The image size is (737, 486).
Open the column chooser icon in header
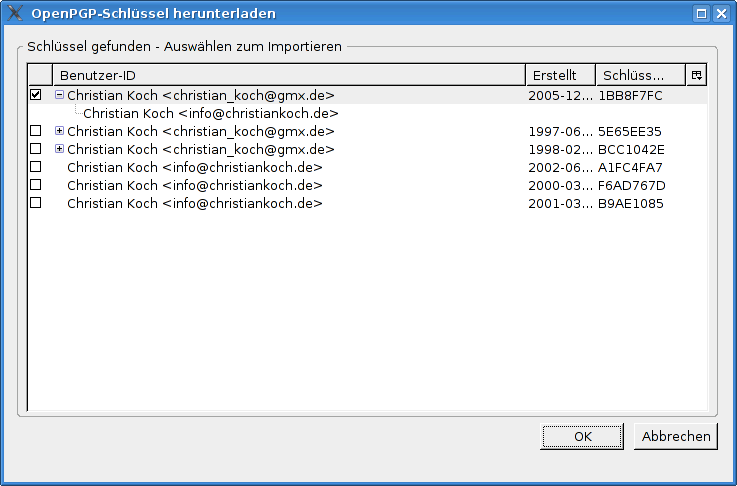[x=696, y=75]
